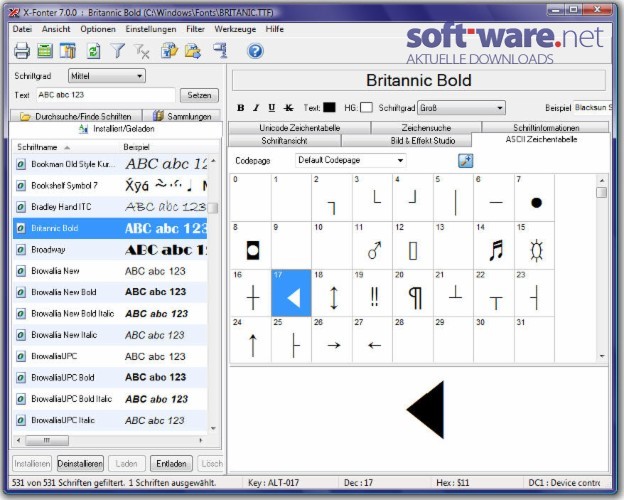Switch to Schriftinformationen tab
This screenshot has width=624, height=500.
coord(546,128)
